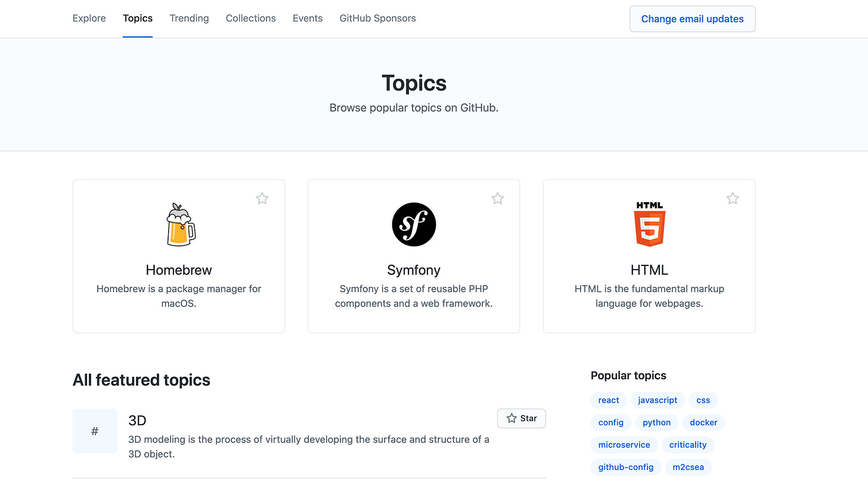Image resolution: width=868 pixels, height=486 pixels.
Task: Open the Collections tab
Action: (251, 18)
